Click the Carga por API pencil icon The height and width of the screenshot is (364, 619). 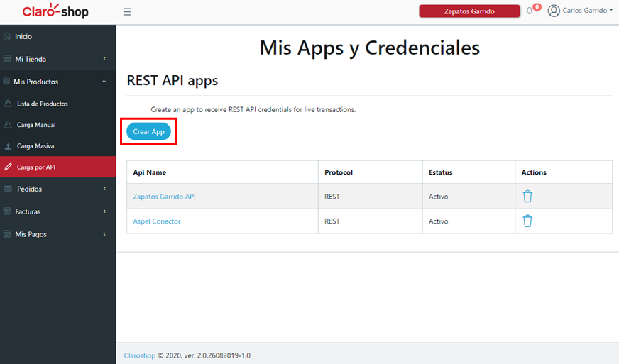[8, 167]
